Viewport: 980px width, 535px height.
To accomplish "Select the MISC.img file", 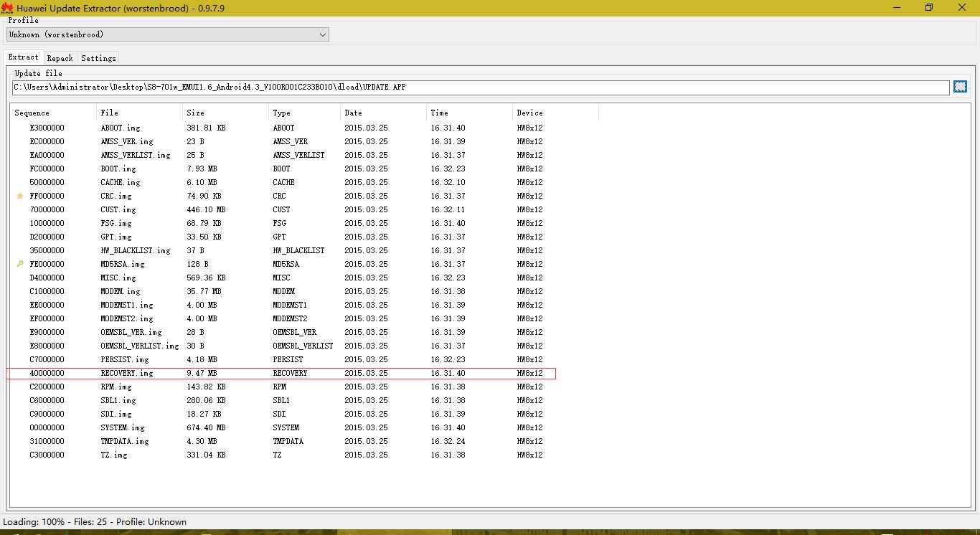I will 118,278.
